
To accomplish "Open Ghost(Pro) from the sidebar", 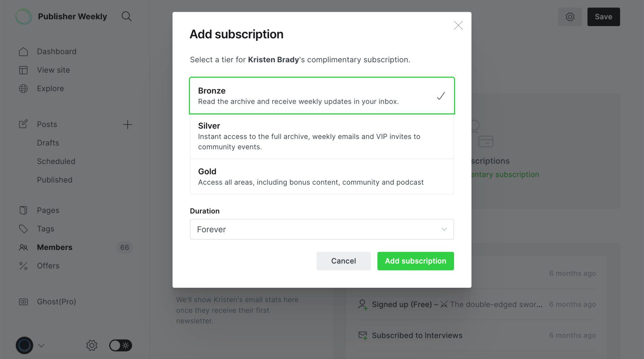I will [56, 301].
